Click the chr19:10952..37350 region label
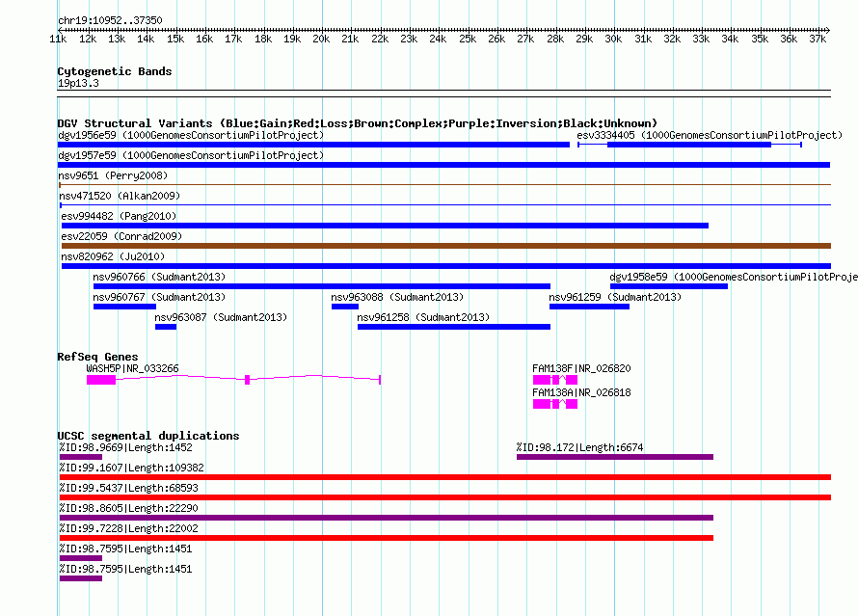Screen dimensions: 858x616 click(110, 20)
